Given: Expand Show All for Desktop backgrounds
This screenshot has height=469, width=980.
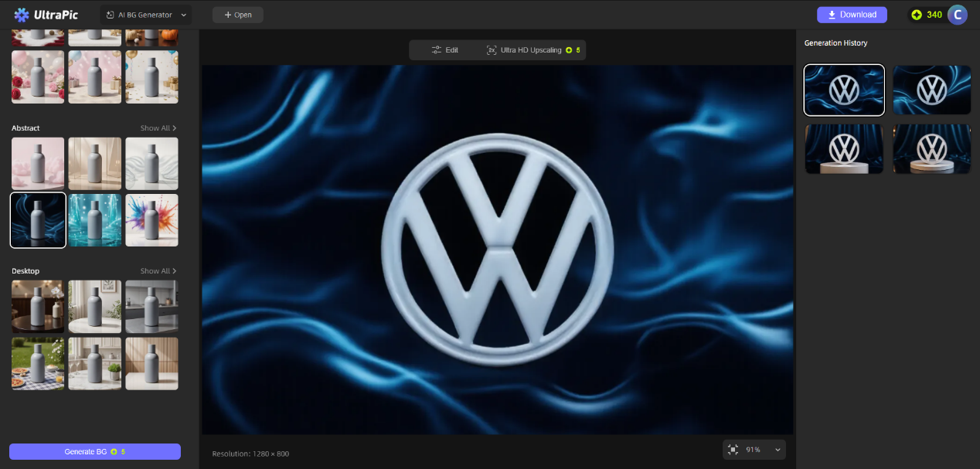Looking at the screenshot, I should (x=157, y=270).
